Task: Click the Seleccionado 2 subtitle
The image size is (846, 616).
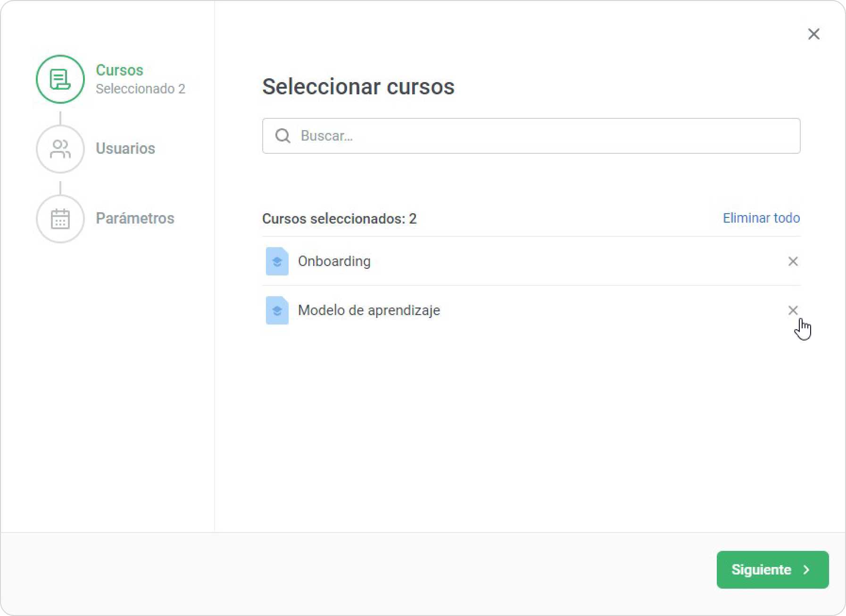Action: point(141,89)
